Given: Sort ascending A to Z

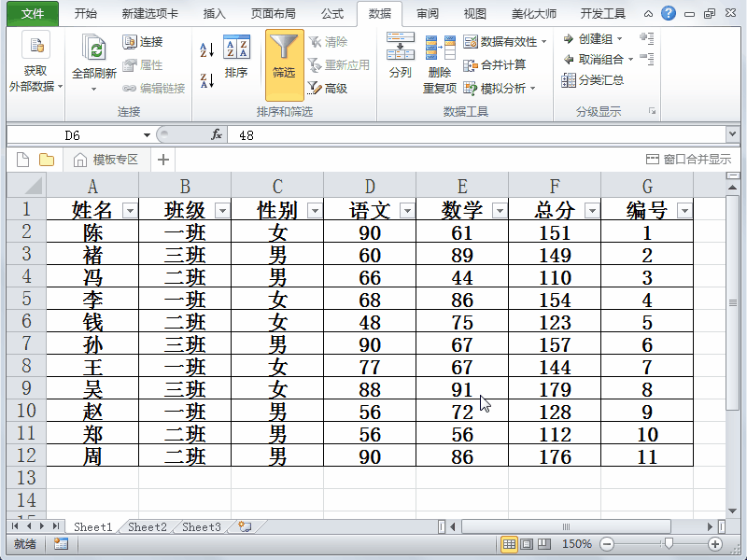Looking at the screenshot, I should pos(206,49).
